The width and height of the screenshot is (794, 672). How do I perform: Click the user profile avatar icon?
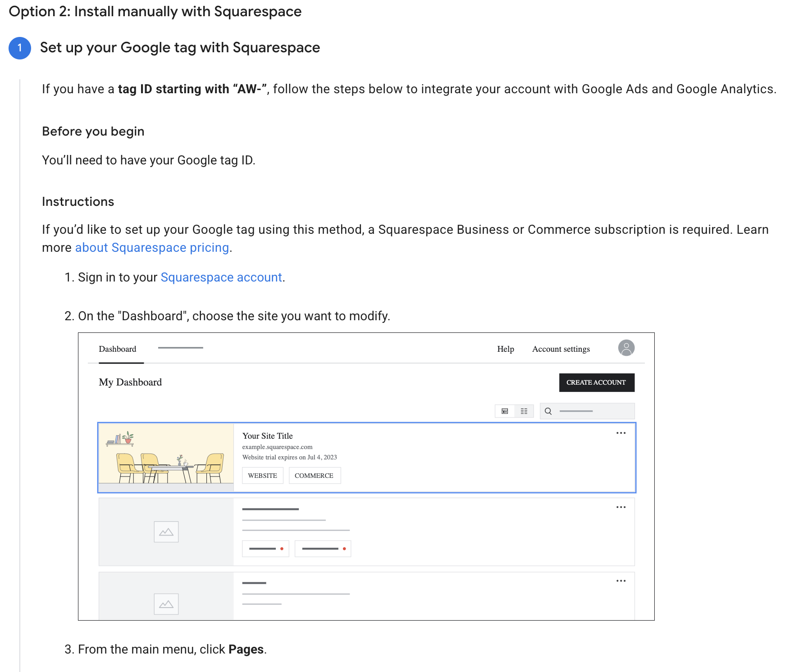pyautogui.click(x=626, y=348)
